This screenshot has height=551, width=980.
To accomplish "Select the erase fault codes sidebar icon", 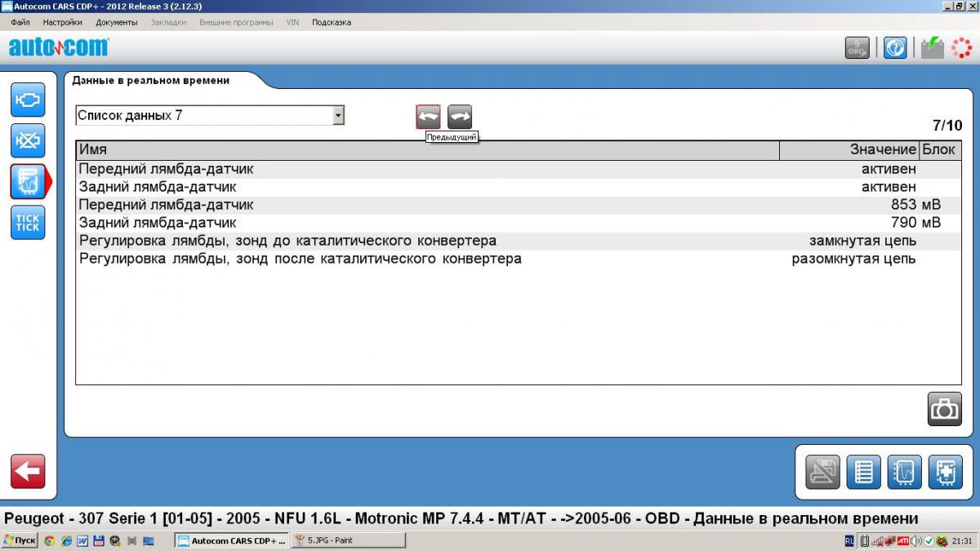I will click(27, 140).
